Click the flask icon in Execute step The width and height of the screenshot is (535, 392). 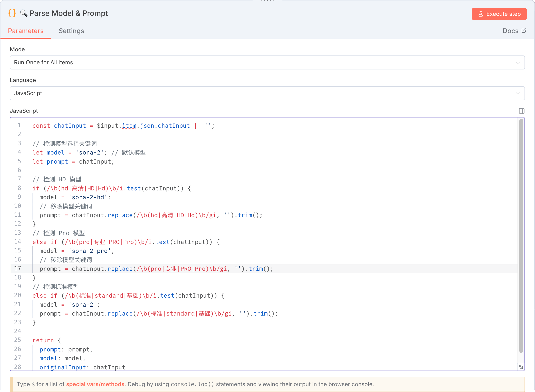(x=480, y=14)
